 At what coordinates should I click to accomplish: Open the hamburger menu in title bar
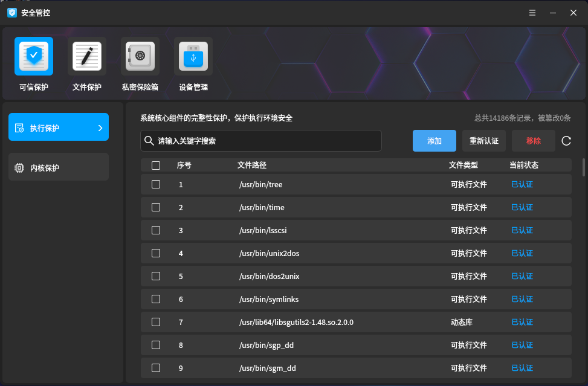(532, 13)
